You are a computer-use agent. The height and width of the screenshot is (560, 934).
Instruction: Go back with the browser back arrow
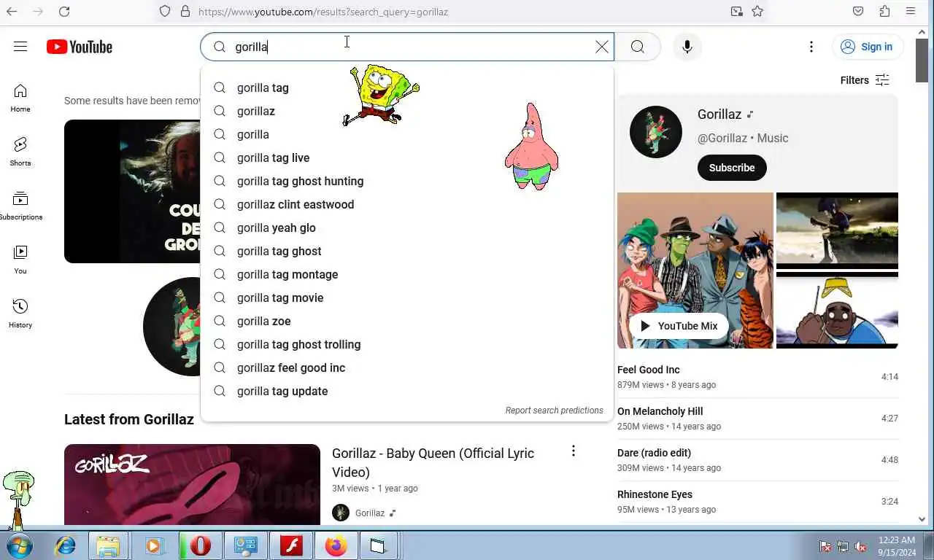coord(12,12)
